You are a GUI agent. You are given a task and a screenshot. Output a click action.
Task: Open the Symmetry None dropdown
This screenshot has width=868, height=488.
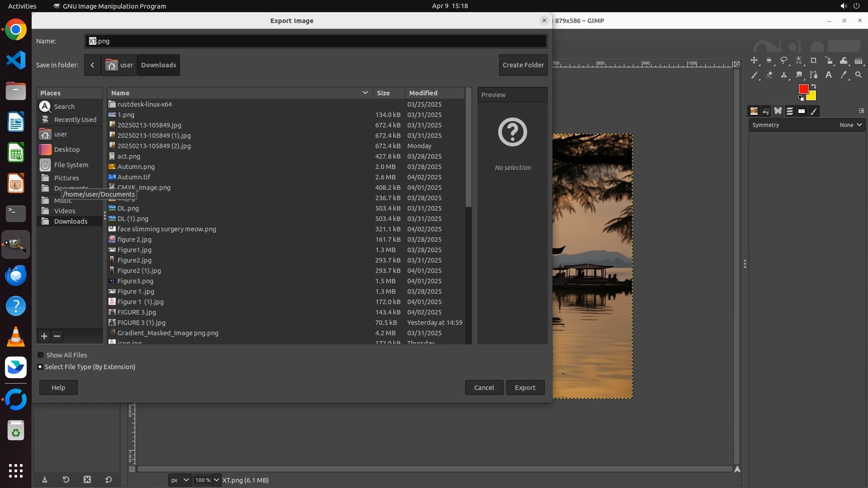[x=851, y=125]
